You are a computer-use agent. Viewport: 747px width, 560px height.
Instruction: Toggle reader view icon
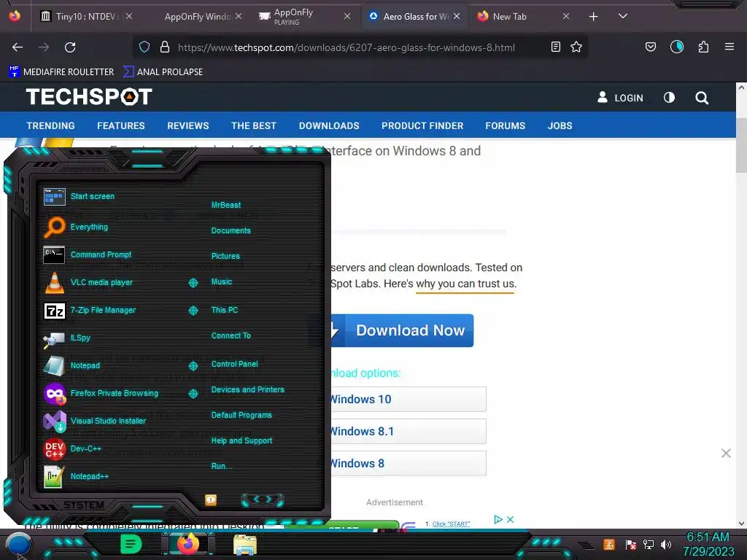coord(555,47)
